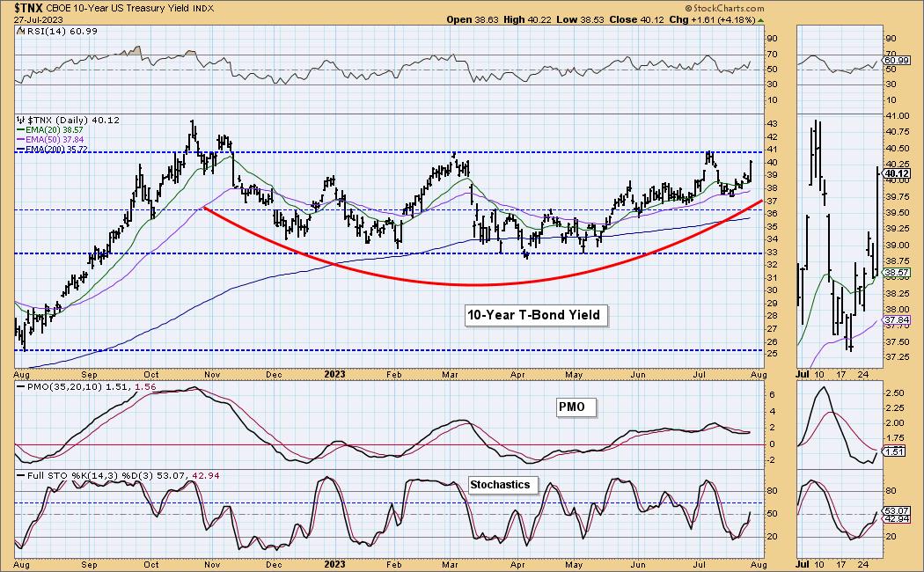
Task: Click the 43 label on the price axis
Action: [x=772, y=124]
